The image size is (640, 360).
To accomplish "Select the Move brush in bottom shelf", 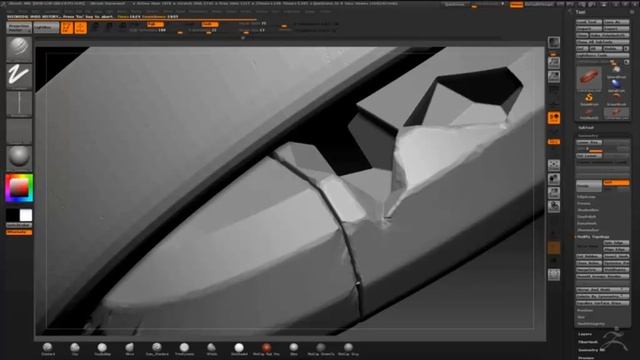I will 129,349.
